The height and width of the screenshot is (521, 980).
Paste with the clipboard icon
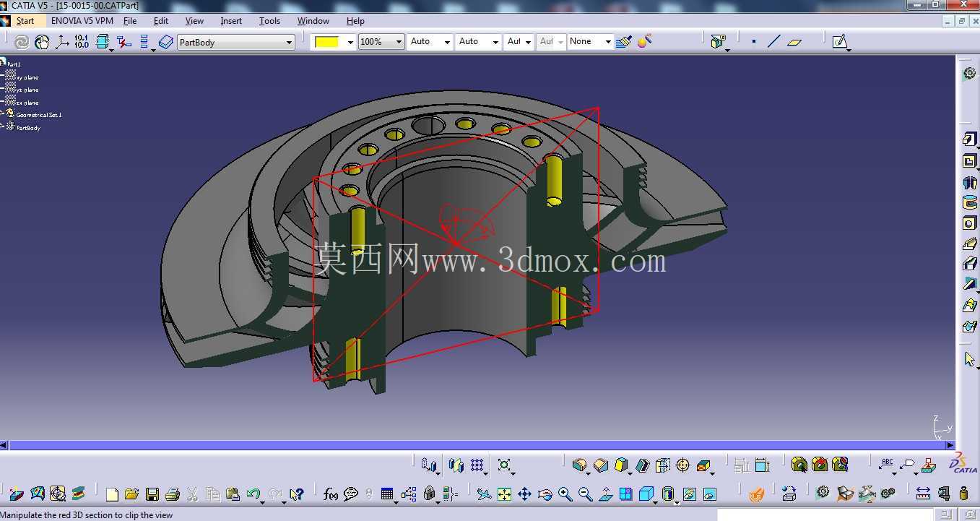click(233, 494)
